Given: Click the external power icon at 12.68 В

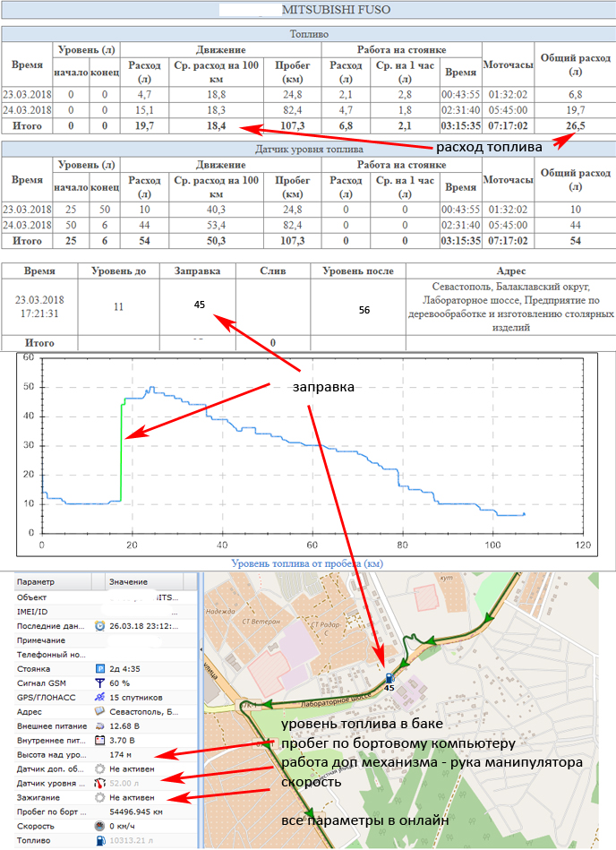Looking at the screenshot, I should pyautogui.click(x=99, y=726).
